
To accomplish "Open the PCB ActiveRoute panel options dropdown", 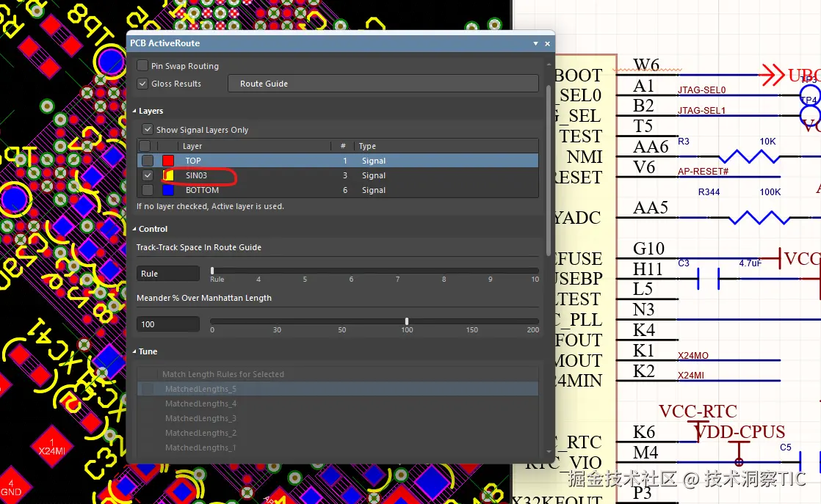I will tap(535, 43).
